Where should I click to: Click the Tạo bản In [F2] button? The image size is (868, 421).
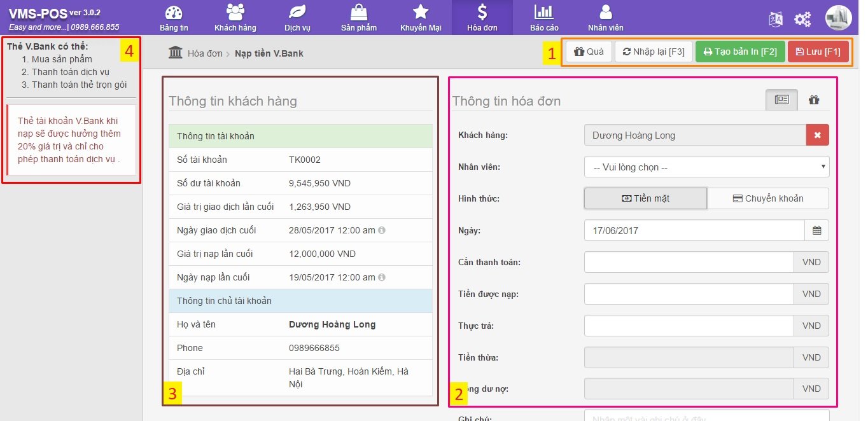[x=740, y=52]
